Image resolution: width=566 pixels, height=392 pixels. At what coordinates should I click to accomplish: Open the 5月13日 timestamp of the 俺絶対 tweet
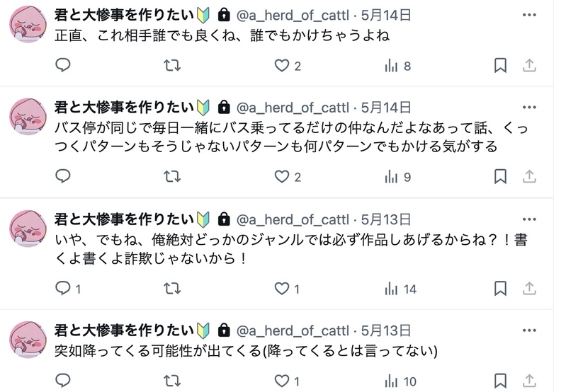385,219
